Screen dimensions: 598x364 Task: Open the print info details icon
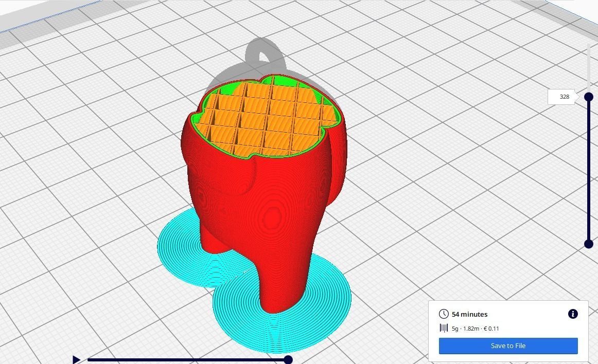pyautogui.click(x=573, y=314)
